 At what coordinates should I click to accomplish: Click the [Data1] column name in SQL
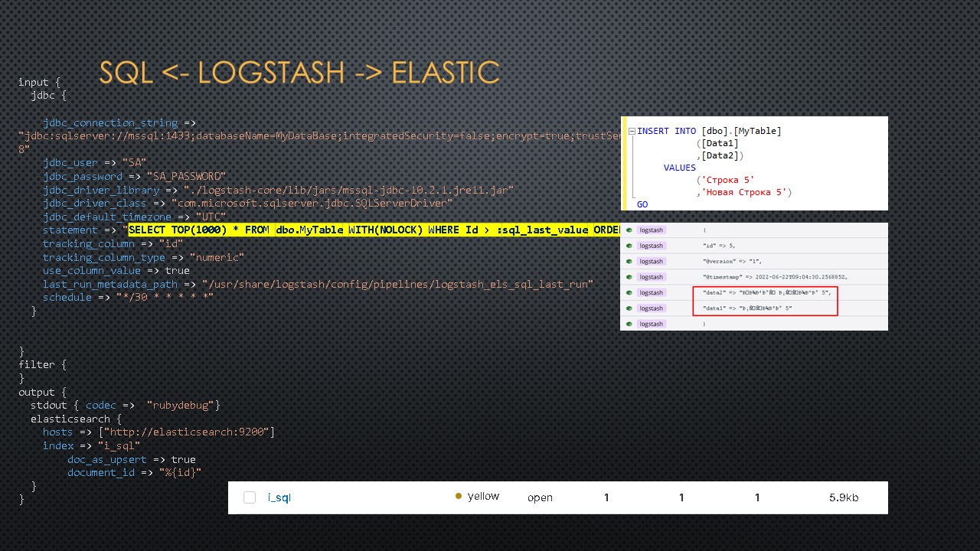720,143
